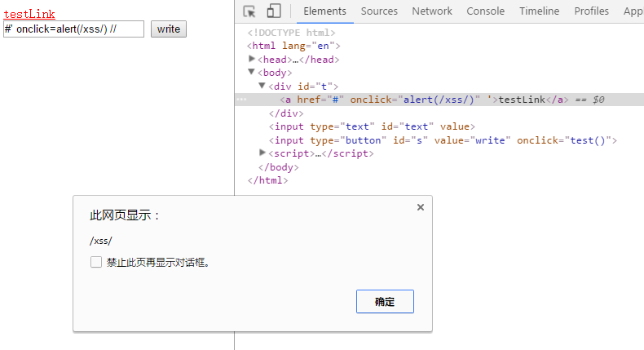Switch to the Sources tab
The width and height of the screenshot is (644, 350).
(379, 11)
